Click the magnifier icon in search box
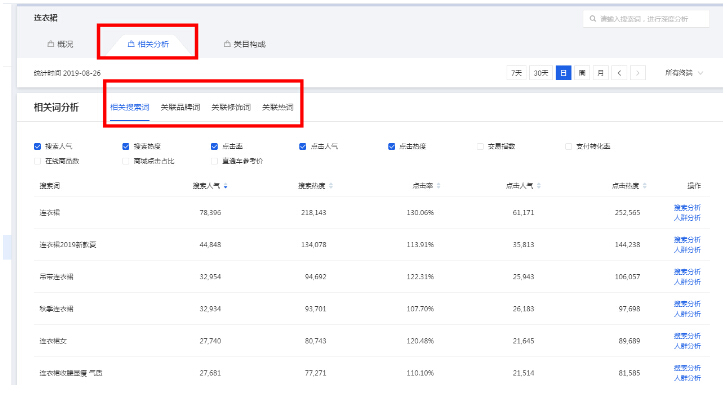The height and width of the screenshot is (395, 727). coord(593,19)
